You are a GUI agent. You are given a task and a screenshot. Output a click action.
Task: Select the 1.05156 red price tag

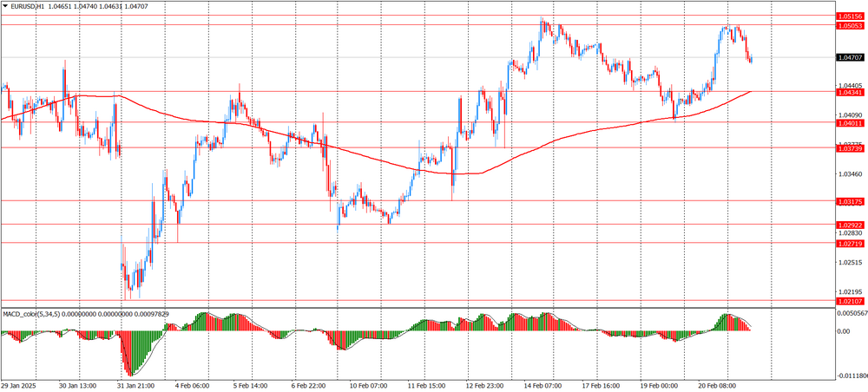850,16
